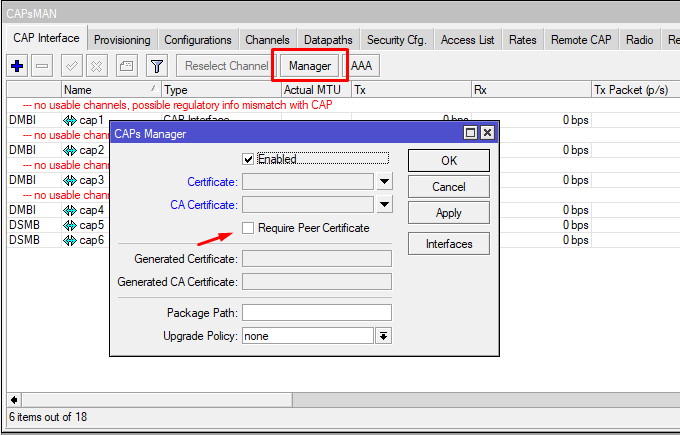
Task: Click the Interfaces button
Action: point(449,244)
